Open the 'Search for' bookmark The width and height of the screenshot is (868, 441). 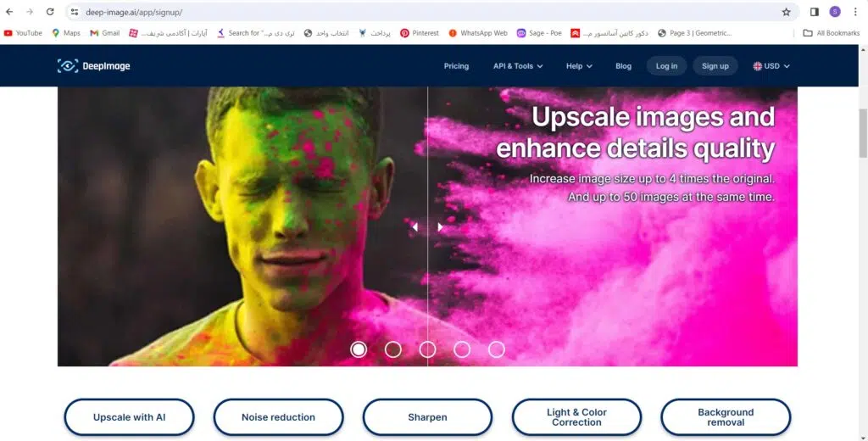click(x=256, y=33)
